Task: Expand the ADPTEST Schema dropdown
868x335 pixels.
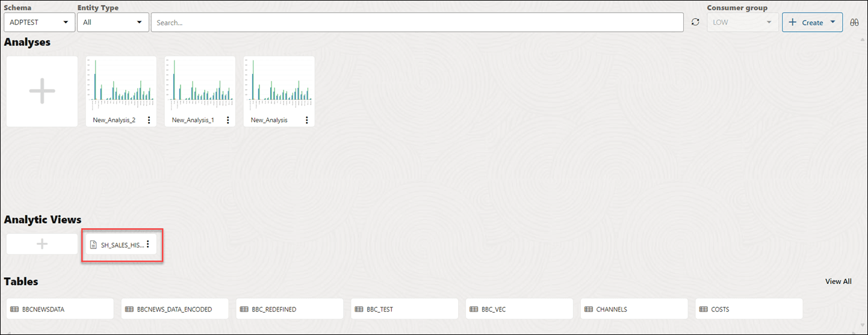Action: tap(40, 22)
